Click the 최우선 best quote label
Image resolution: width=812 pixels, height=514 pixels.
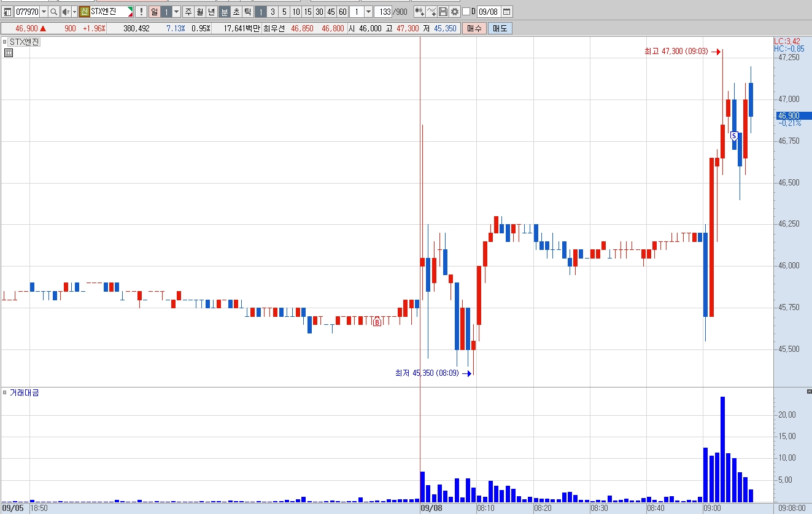pyautogui.click(x=274, y=28)
